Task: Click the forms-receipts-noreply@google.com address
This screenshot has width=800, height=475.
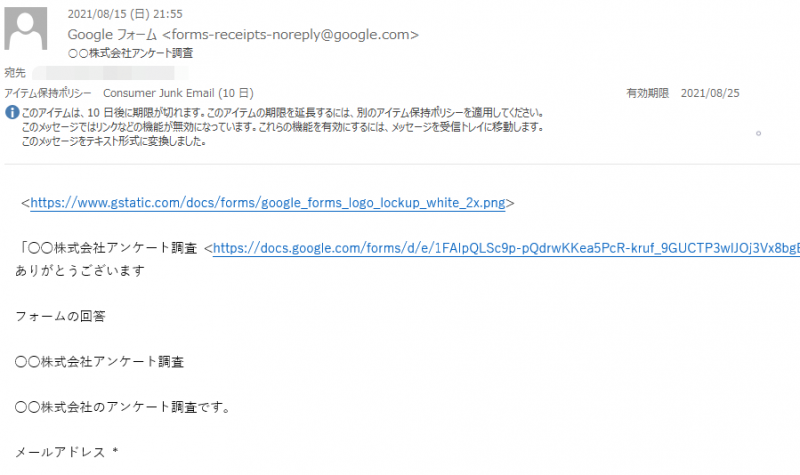Action: pyautogui.click(x=290, y=35)
